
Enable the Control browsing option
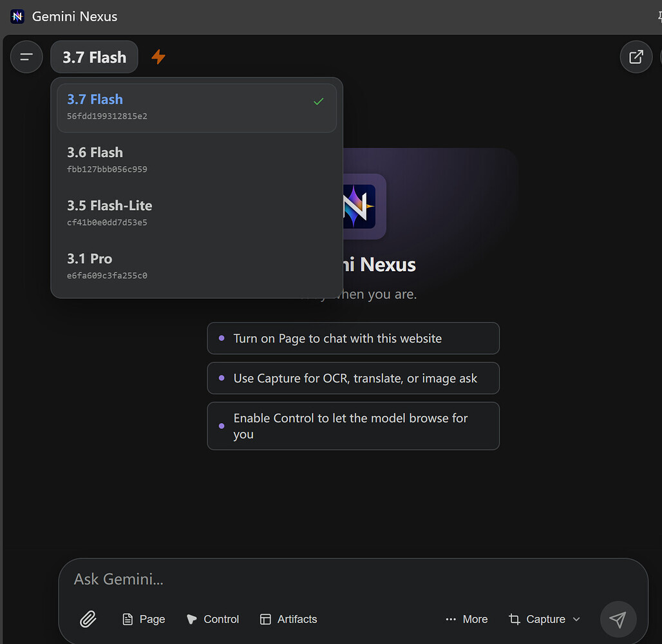[x=213, y=619]
